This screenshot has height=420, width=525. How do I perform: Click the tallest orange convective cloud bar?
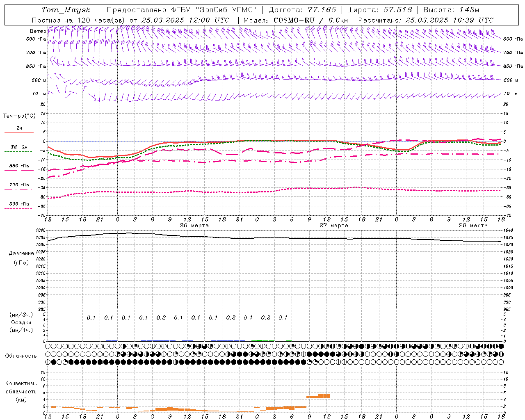324,396
